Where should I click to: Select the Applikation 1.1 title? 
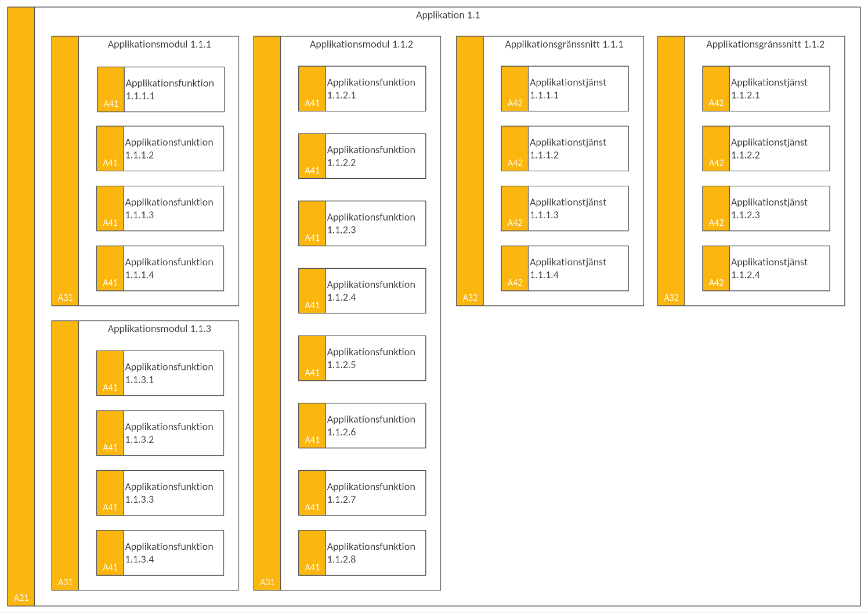tap(448, 15)
